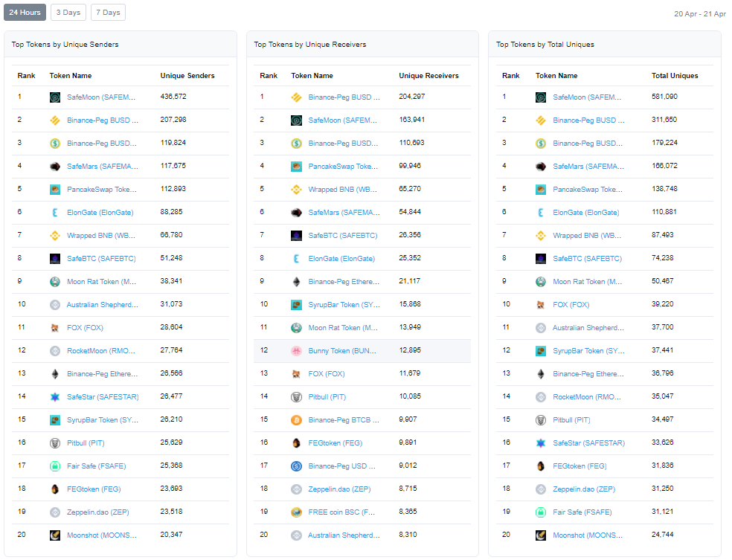The image size is (732, 560).
Task: Open SafeMoon link in Unique Senders table
Action: coord(101,97)
